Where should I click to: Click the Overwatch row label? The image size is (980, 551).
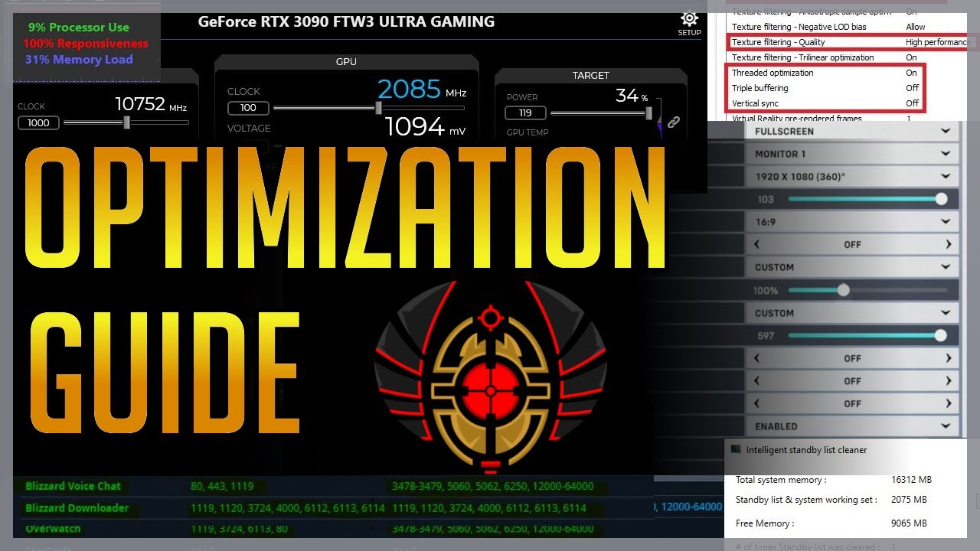click(x=53, y=529)
